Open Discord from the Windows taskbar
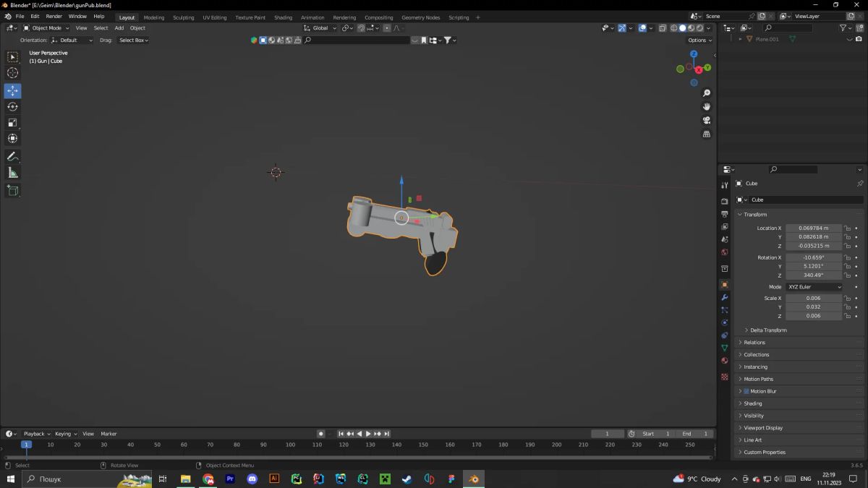 pyautogui.click(x=252, y=479)
